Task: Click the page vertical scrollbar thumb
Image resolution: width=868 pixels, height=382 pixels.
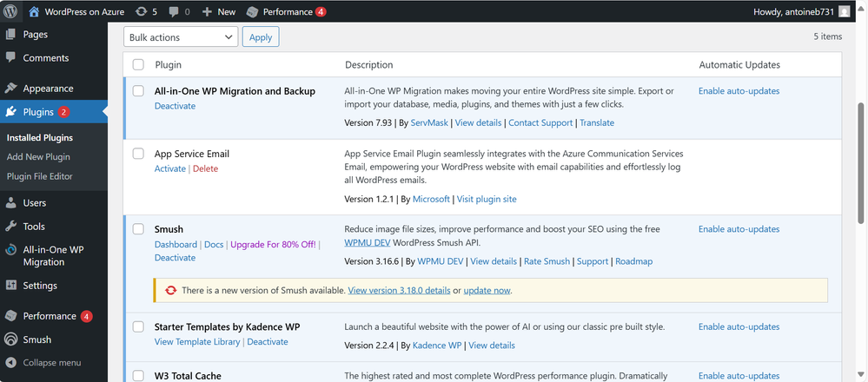Action: [x=861, y=163]
